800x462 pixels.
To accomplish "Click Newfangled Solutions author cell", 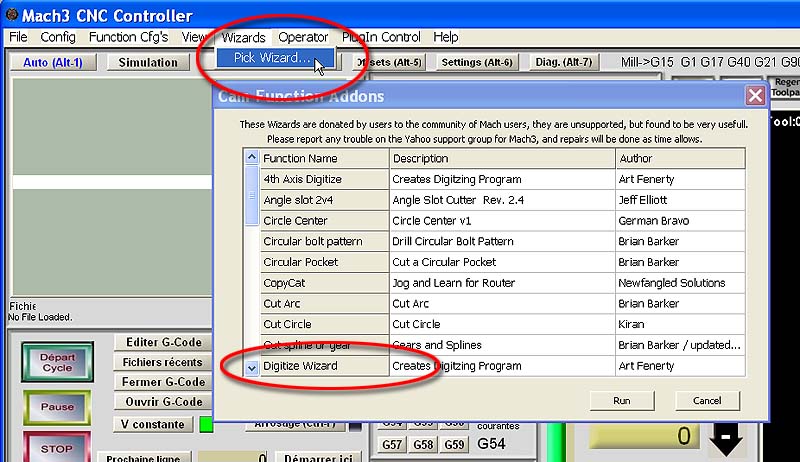I will (681, 283).
